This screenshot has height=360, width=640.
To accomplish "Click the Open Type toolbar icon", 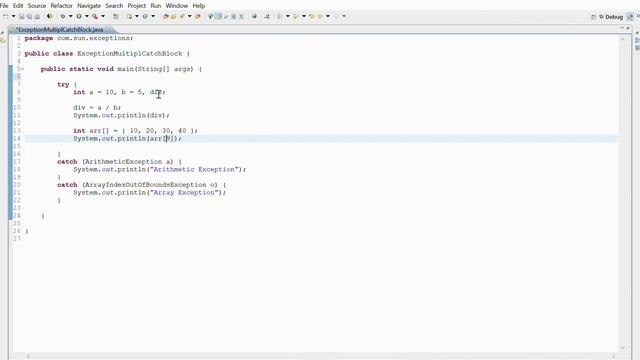I will pos(165,16).
